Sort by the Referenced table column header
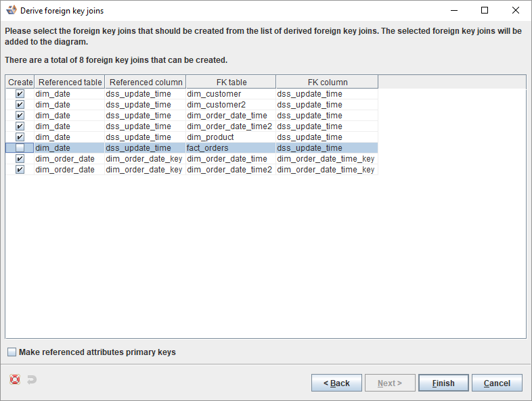Screen dimensions: 532x401 click(x=70, y=82)
